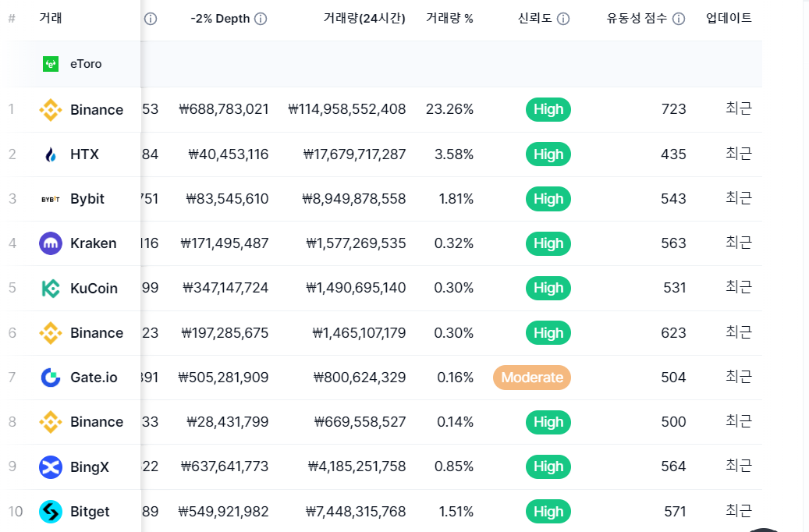Image resolution: width=809 pixels, height=532 pixels.
Task: Select the volume value ₩17,679,717,287
Action: (x=354, y=154)
